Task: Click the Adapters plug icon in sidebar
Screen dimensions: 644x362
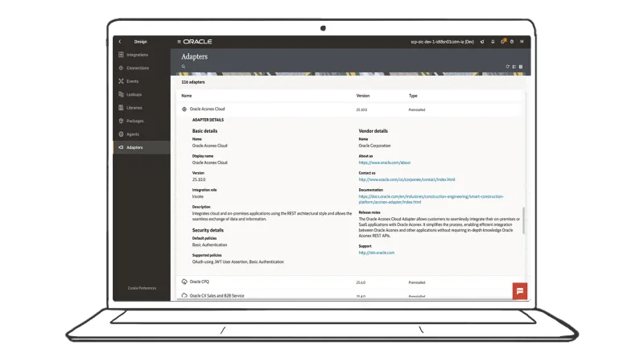Action: (x=121, y=147)
